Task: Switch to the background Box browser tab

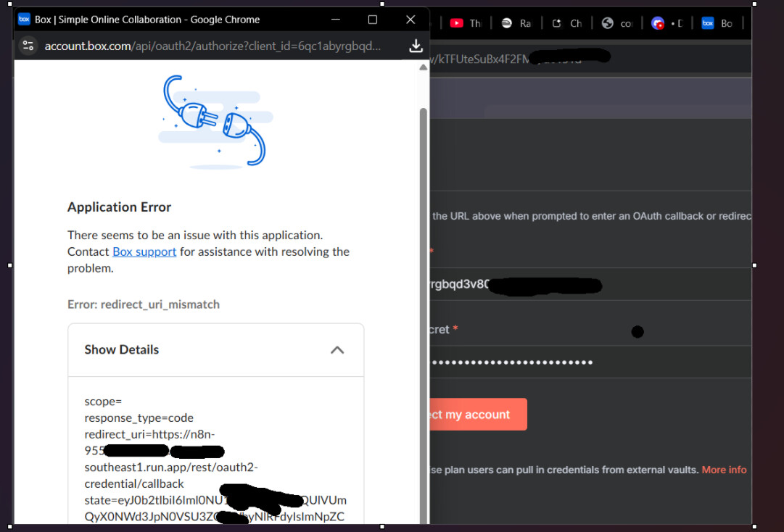Action: click(718, 22)
